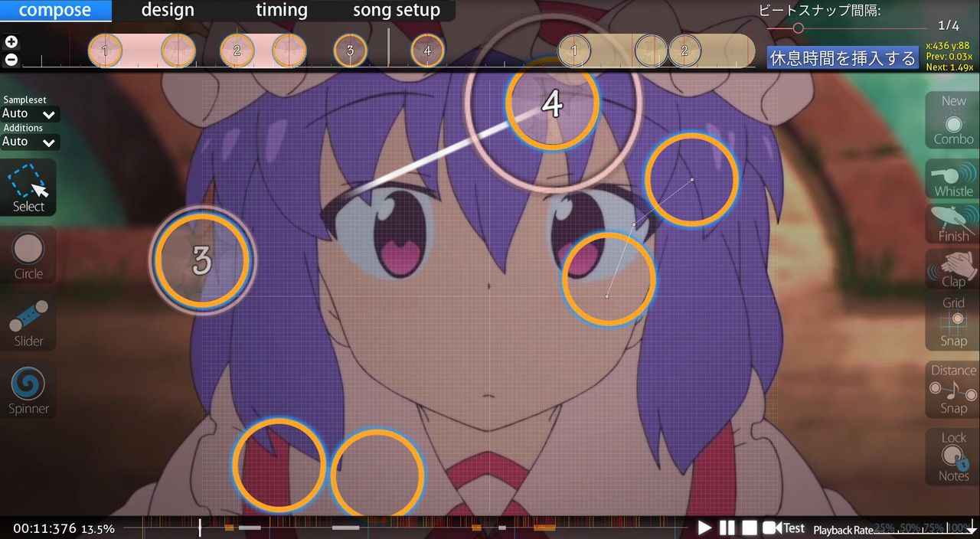
Task: Activate the Select tool
Action: [28, 188]
